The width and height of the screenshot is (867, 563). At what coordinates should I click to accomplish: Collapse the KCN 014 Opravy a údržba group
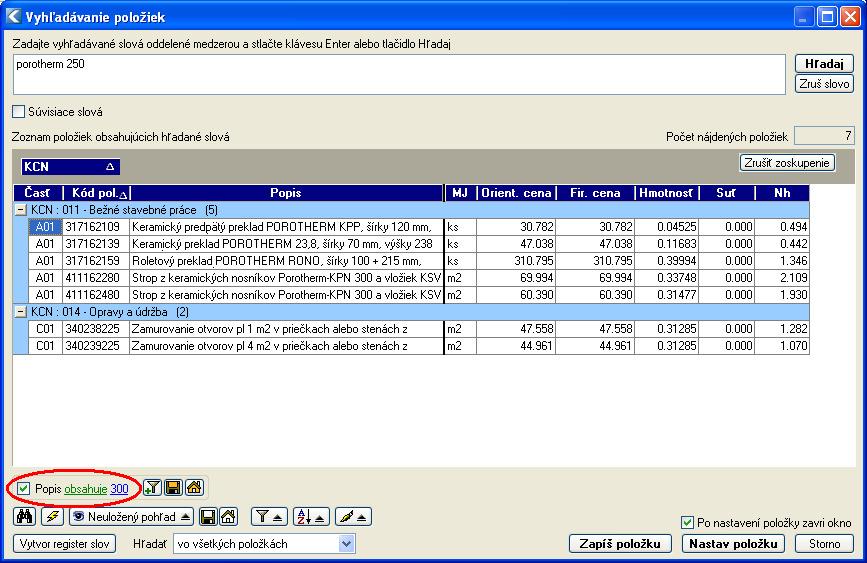point(20,312)
